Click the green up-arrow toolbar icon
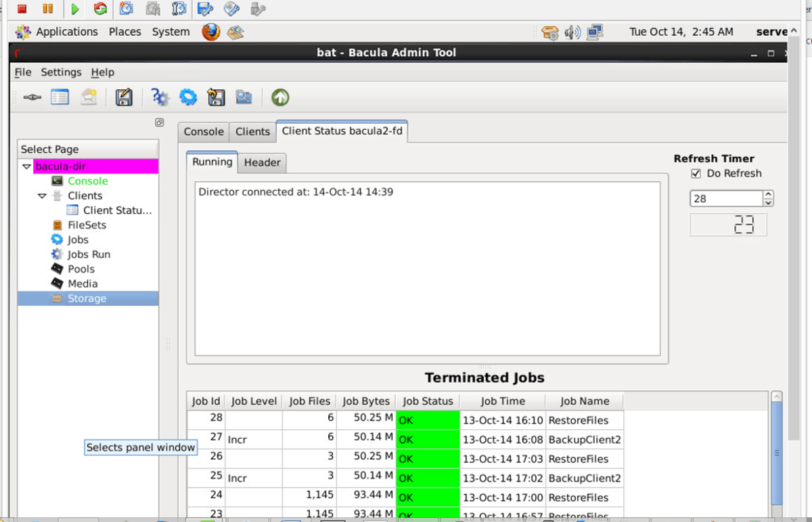Screen dimensions: 812x522 [x=280, y=98]
